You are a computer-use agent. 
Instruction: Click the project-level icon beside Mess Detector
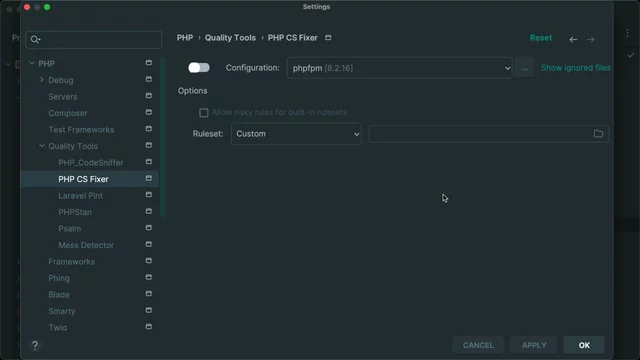[149, 244]
